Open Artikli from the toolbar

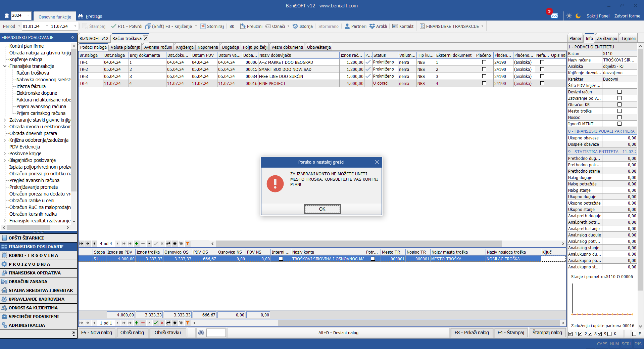[x=378, y=26]
